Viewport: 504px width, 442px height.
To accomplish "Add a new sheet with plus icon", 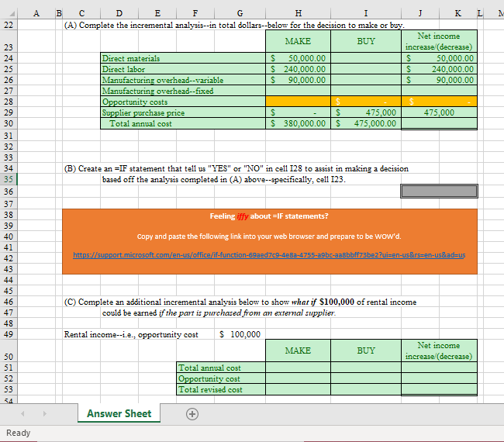I will [192, 414].
